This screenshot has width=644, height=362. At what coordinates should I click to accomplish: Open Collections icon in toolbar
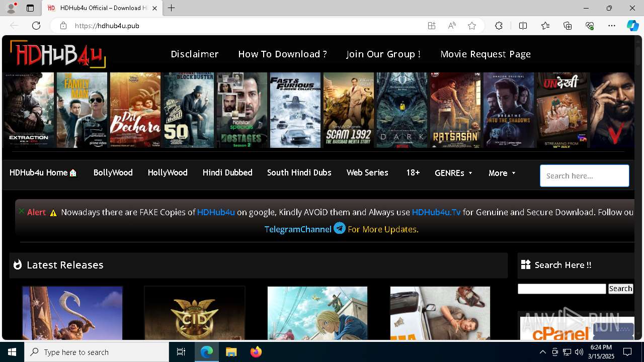point(568,26)
